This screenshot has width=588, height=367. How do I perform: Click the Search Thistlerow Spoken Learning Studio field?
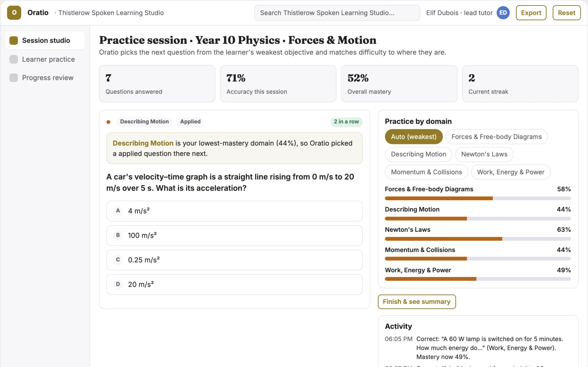(x=337, y=13)
